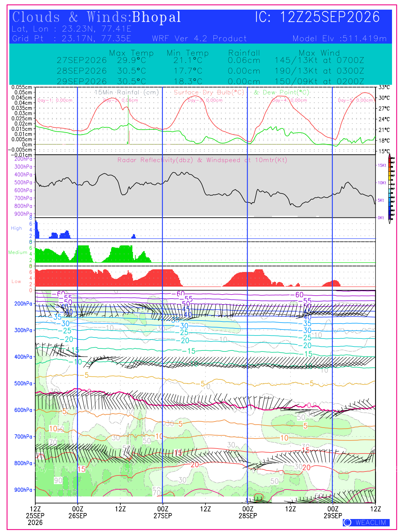The image size is (399, 532).
Task: Select the Max Temp column header
Action: point(131,53)
